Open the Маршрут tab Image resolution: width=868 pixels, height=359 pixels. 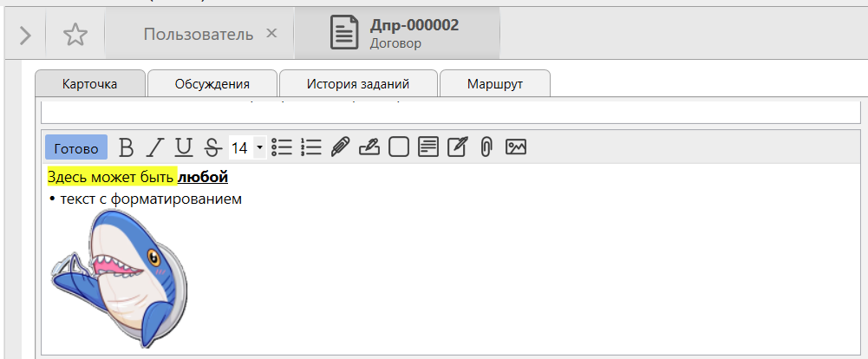click(495, 84)
